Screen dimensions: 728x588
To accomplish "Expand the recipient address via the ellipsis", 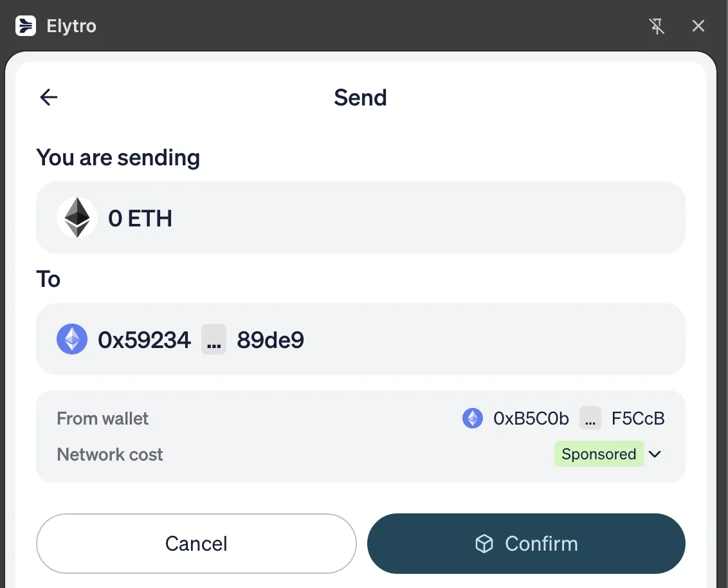I will pyautogui.click(x=213, y=342).
